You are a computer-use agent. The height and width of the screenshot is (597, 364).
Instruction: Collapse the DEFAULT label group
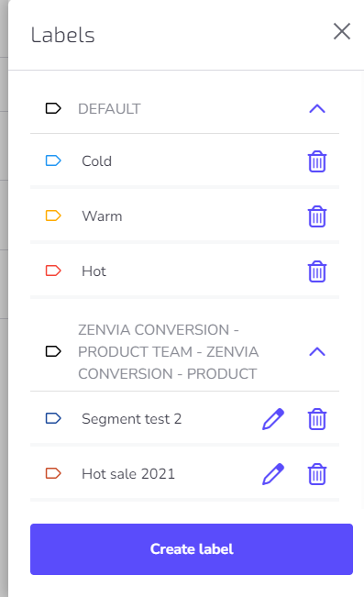click(x=317, y=109)
